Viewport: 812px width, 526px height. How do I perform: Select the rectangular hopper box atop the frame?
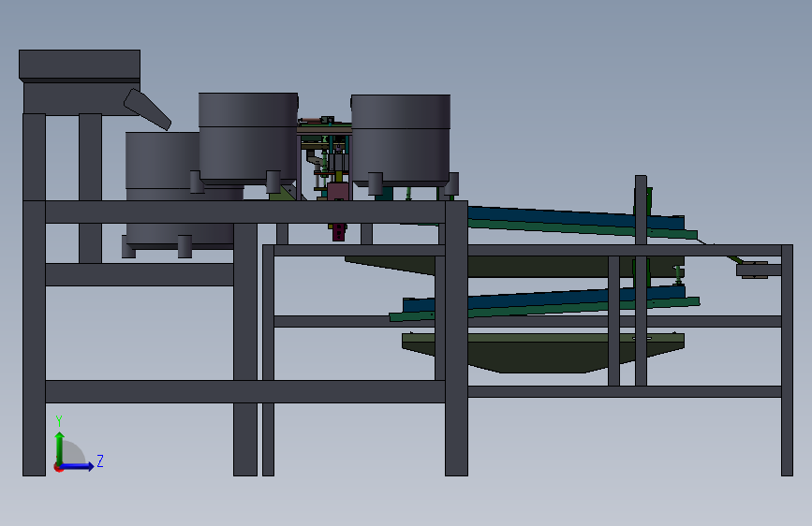[x=80, y=66]
